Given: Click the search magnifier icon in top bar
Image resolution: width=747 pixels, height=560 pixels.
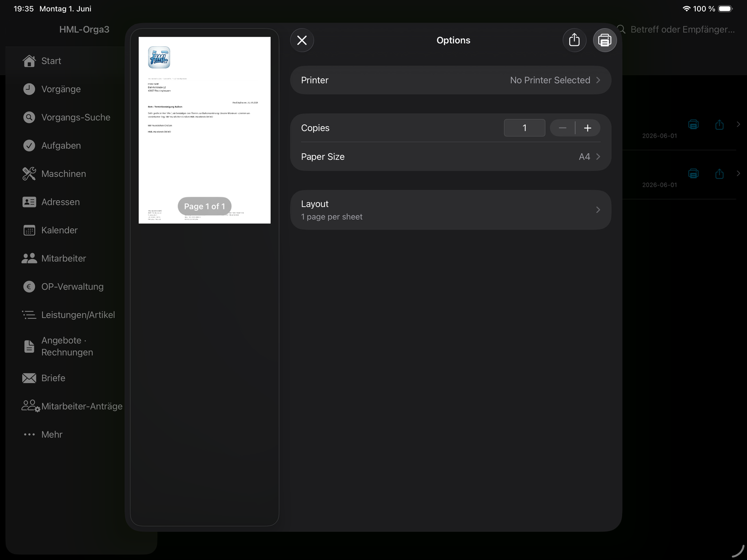Looking at the screenshot, I should (x=621, y=29).
